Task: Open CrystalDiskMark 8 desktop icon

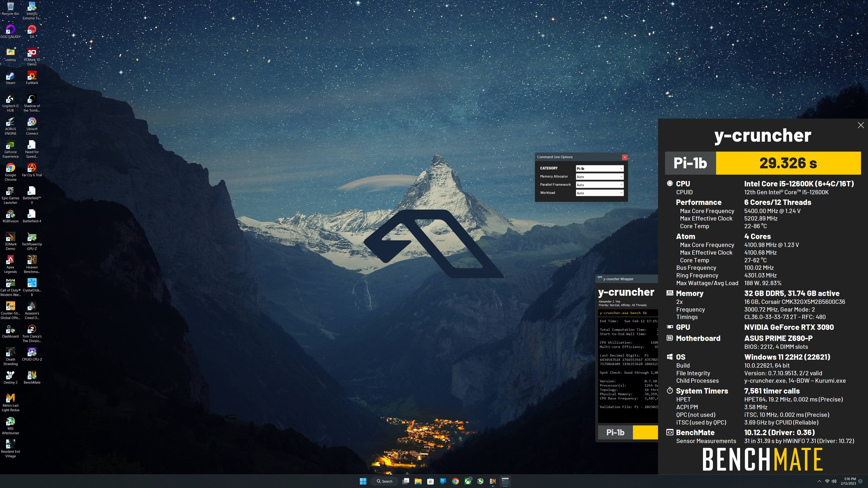Action: tap(32, 288)
